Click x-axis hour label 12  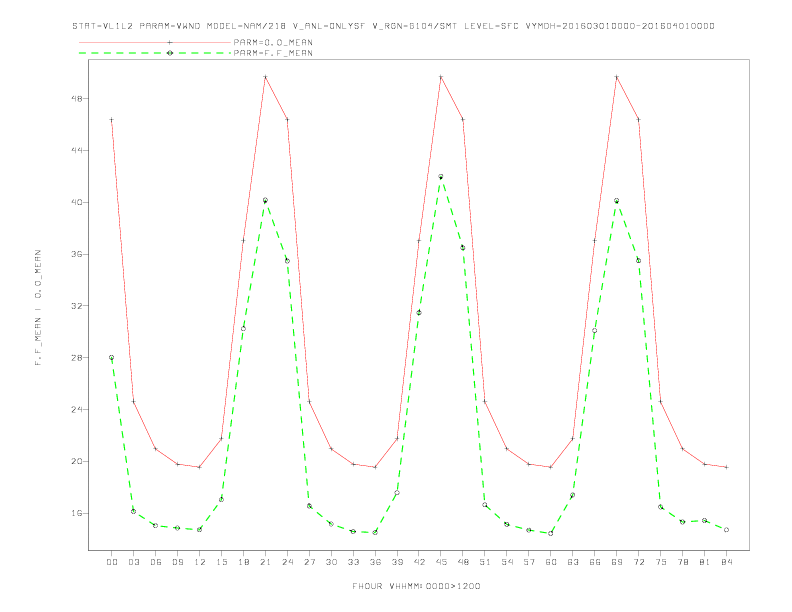pyautogui.click(x=200, y=562)
